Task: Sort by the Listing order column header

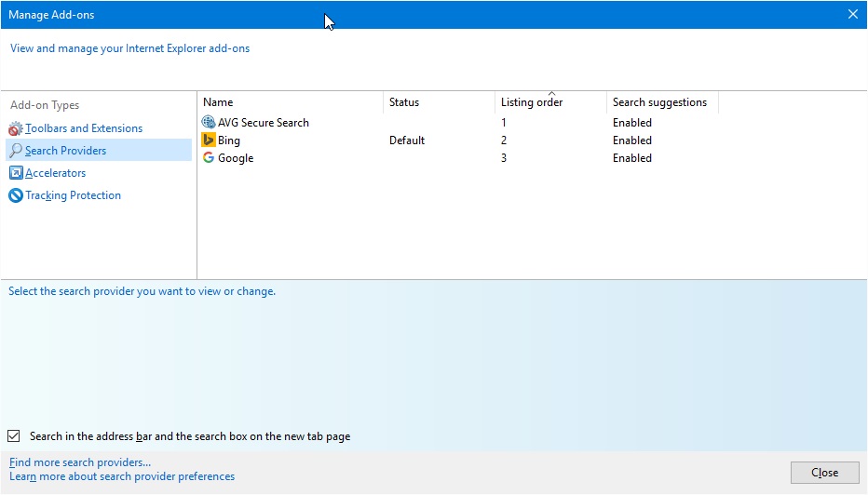Action: tap(550, 102)
